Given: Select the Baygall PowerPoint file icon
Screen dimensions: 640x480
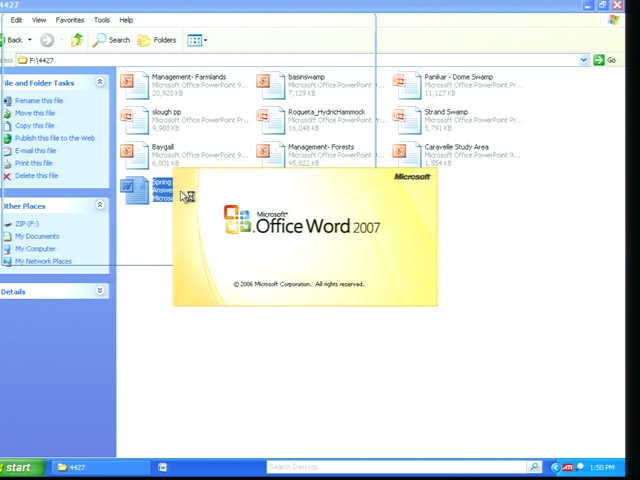Looking at the screenshot, I should pos(135,155).
